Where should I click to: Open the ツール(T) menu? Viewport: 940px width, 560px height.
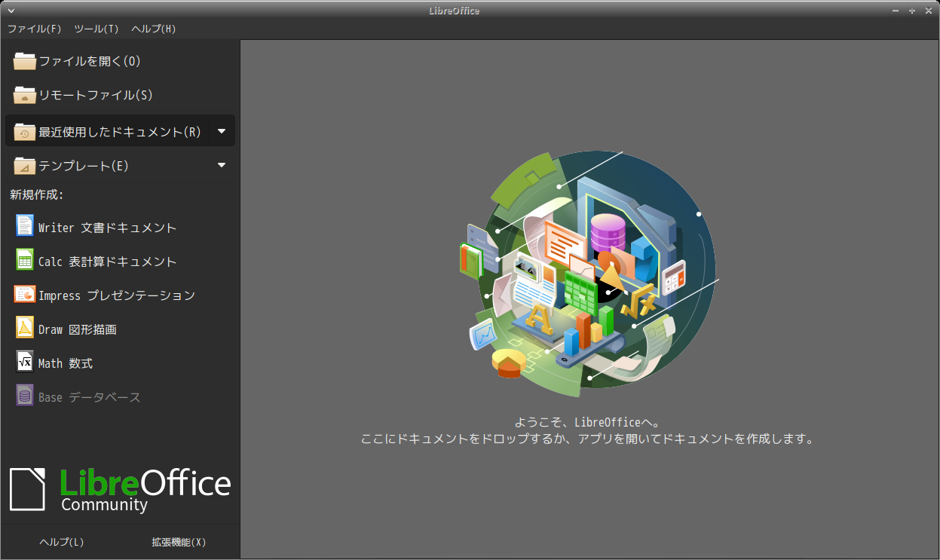(96, 29)
